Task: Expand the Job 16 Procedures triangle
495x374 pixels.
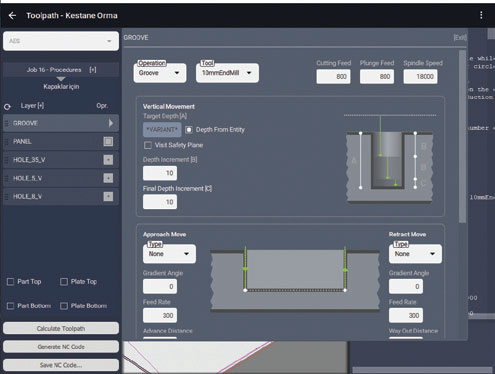Action: (x=61, y=79)
